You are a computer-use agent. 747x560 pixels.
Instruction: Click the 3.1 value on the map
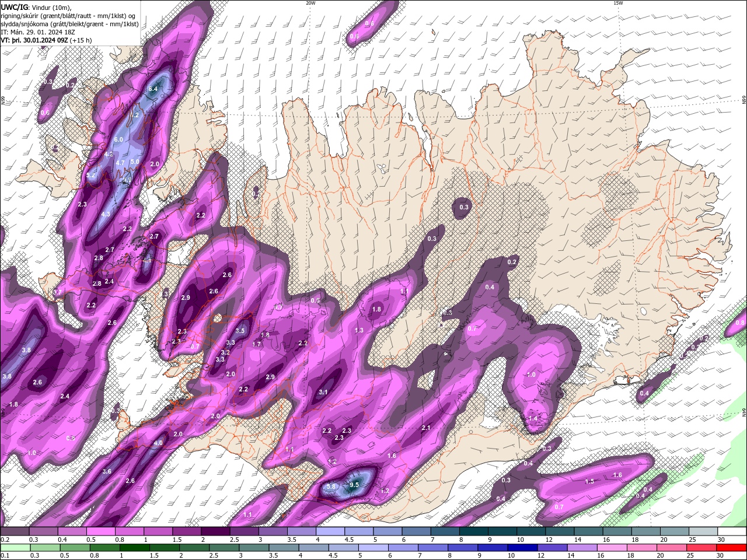coord(323,393)
